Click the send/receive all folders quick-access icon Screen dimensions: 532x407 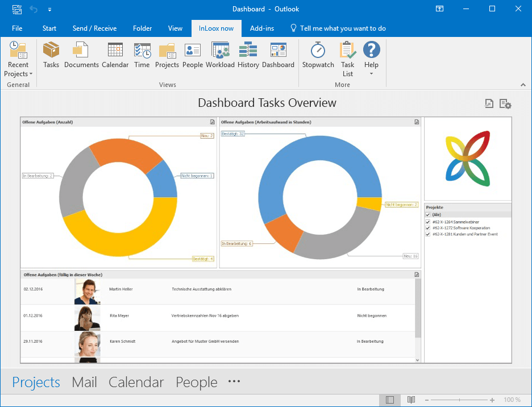coord(17,9)
